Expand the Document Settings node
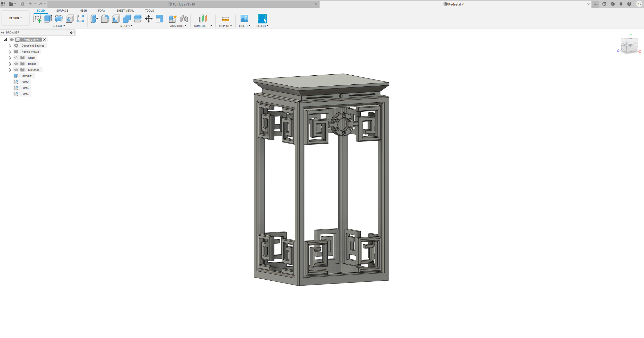 [x=10, y=46]
